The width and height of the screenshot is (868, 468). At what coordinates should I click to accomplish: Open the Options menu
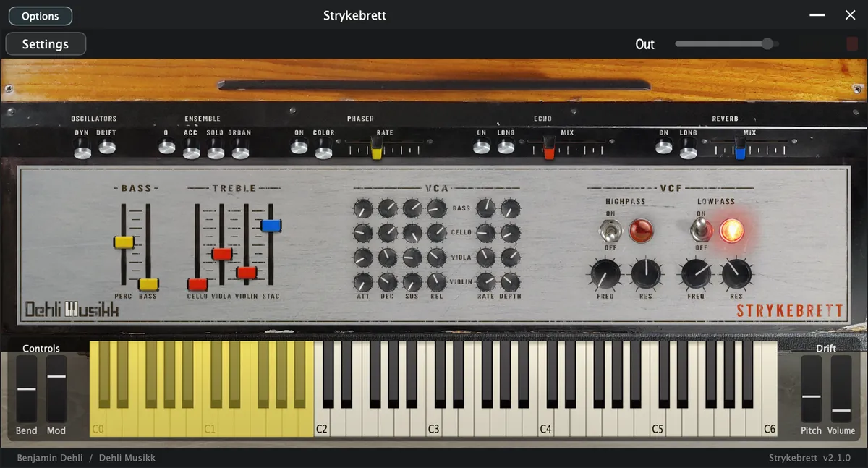tap(41, 16)
